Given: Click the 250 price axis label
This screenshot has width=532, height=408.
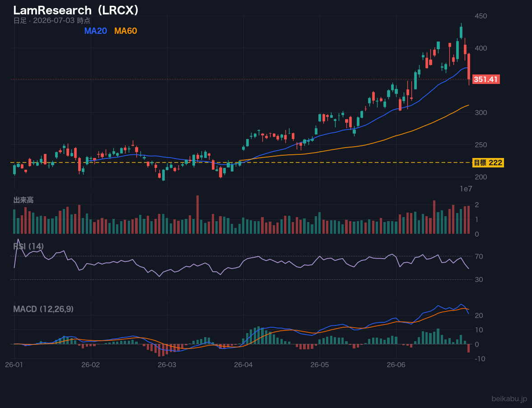Looking at the screenshot, I should pyautogui.click(x=481, y=145).
